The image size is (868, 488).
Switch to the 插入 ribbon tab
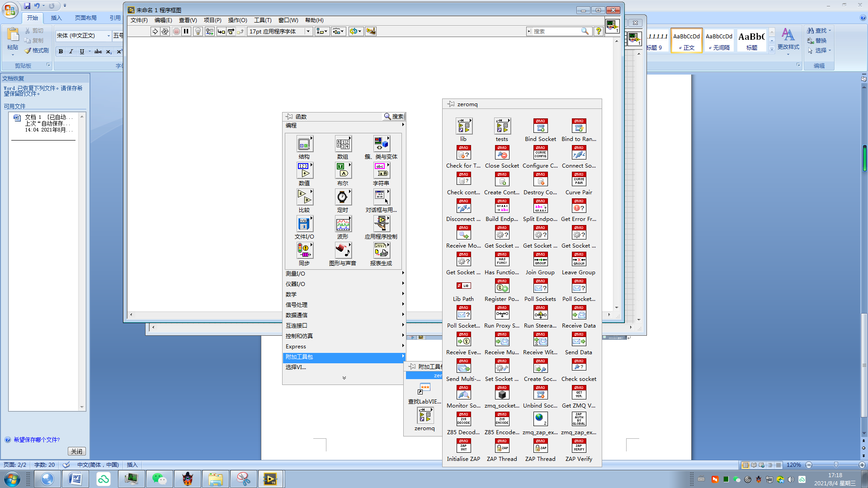pyautogui.click(x=56, y=18)
